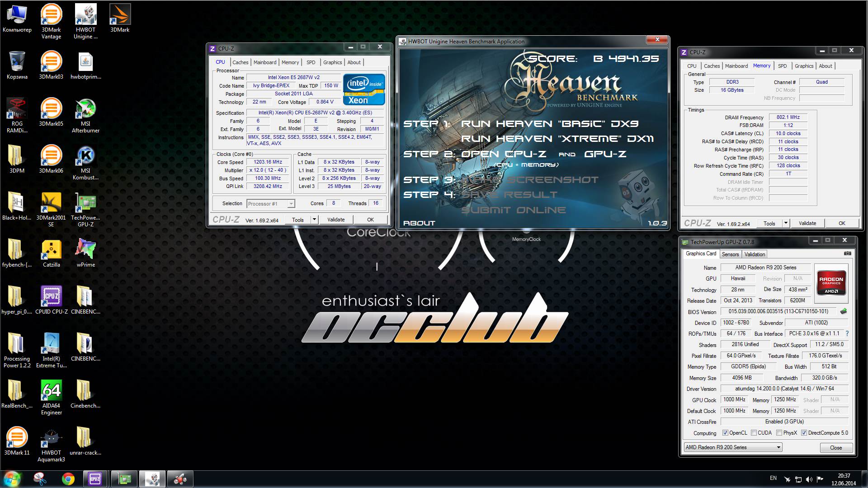Expand Tools dropdown arrow in right CPU-Z
Image resolution: width=868 pixels, height=488 pixels.
(786, 223)
